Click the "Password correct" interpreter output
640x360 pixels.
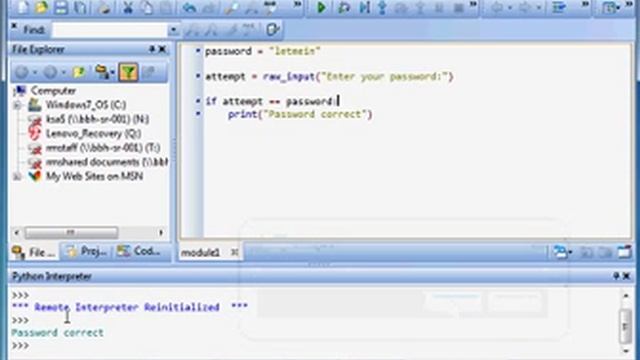[x=58, y=333]
